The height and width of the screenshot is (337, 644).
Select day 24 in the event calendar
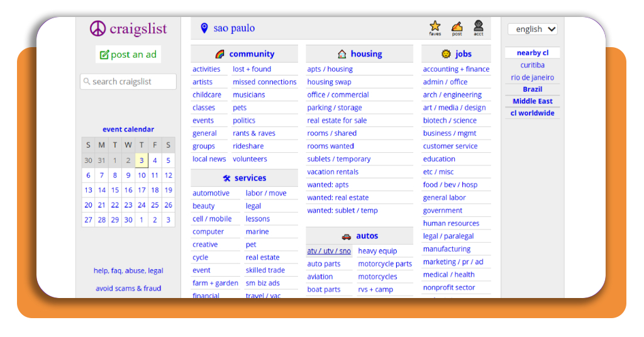[142, 205]
